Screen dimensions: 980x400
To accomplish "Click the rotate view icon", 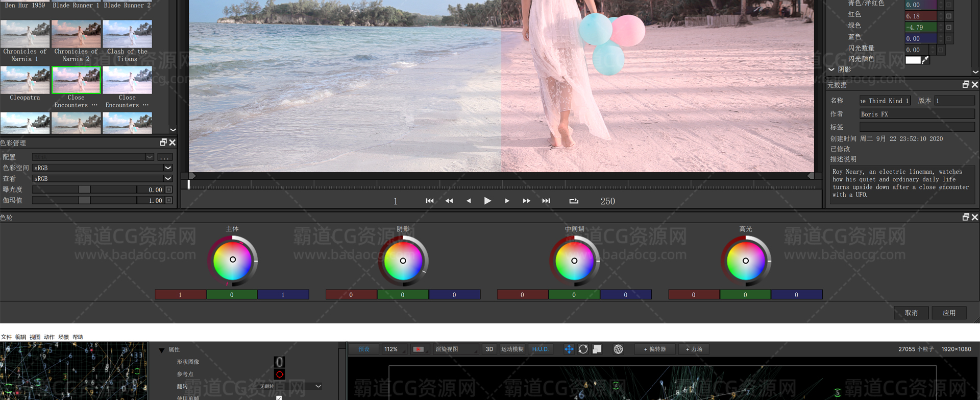I will tap(583, 349).
